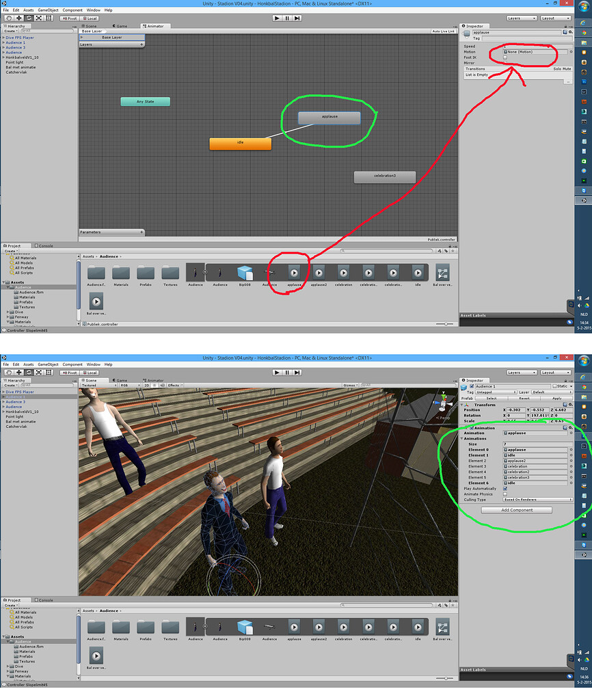The image size is (592, 700).
Task: Click the Pause icon in the playback controls
Action: pos(286,18)
